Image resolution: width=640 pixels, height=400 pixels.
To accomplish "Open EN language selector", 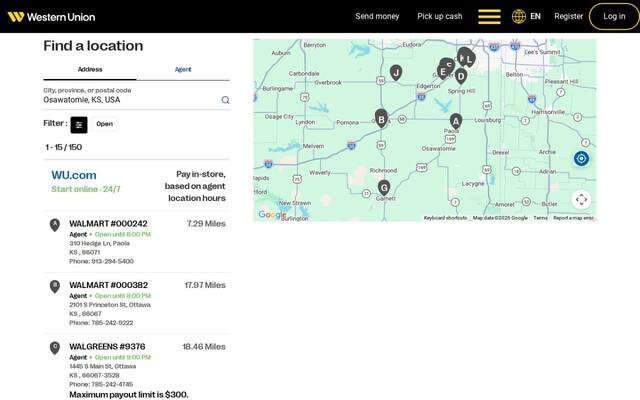I will click(x=535, y=16).
